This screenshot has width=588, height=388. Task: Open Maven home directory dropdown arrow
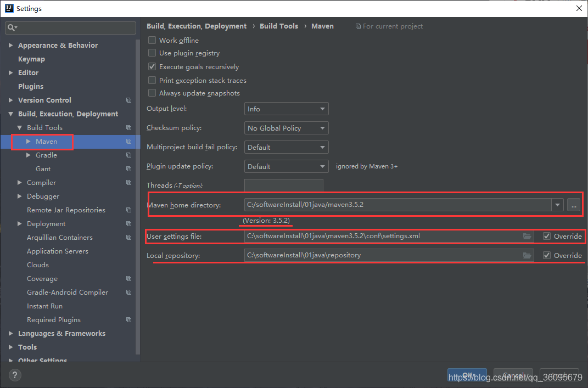557,205
